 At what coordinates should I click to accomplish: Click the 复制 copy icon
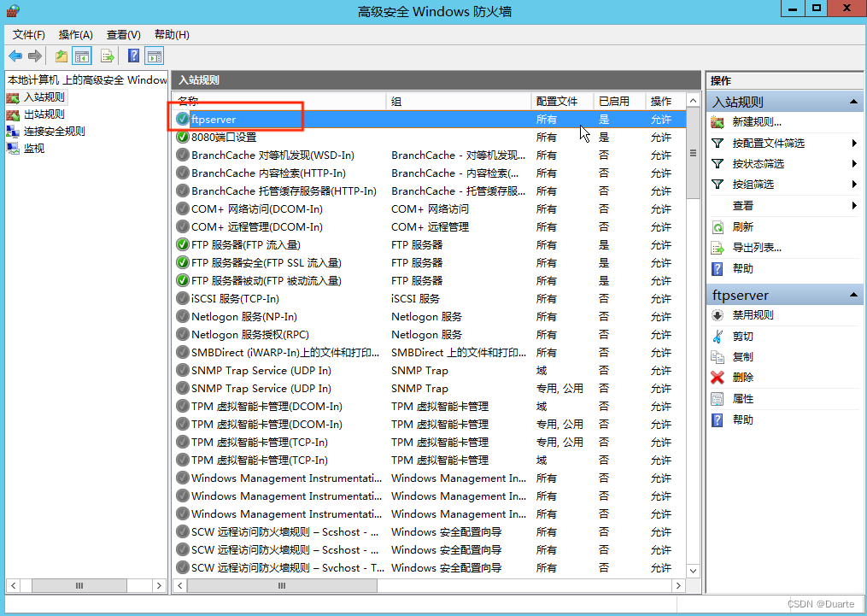tap(718, 356)
